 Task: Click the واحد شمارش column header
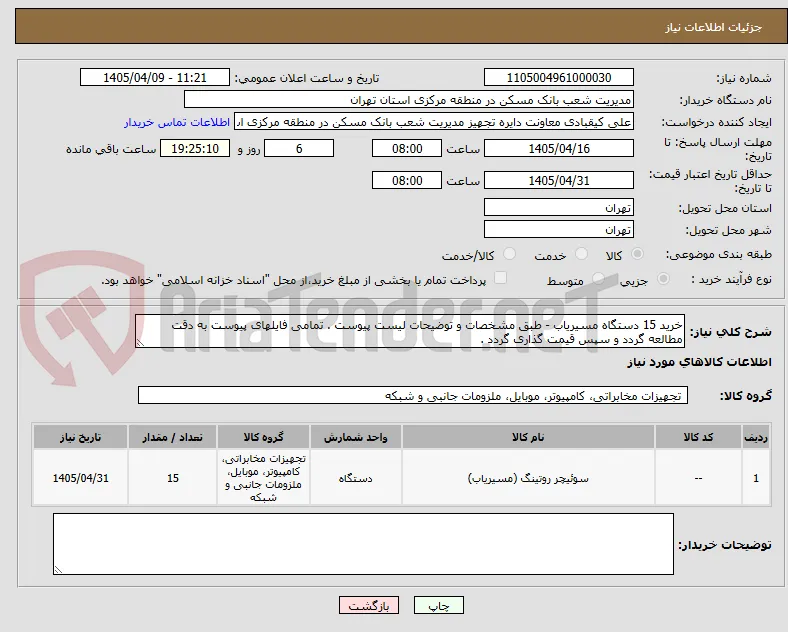(x=355, y=437)
